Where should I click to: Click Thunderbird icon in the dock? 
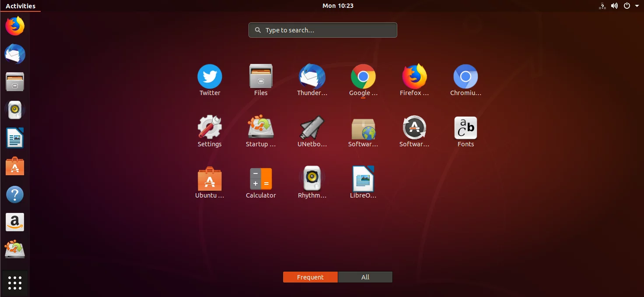[x=15, y=54]
